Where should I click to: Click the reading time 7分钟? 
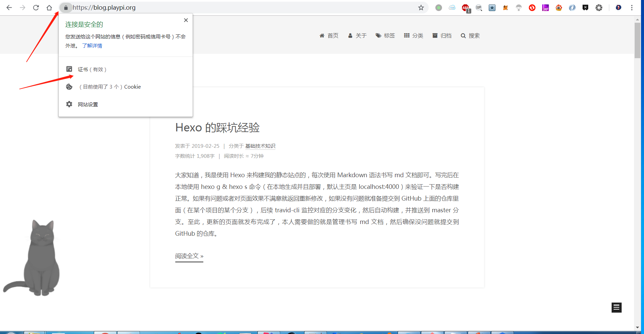[x=257, y=156]
